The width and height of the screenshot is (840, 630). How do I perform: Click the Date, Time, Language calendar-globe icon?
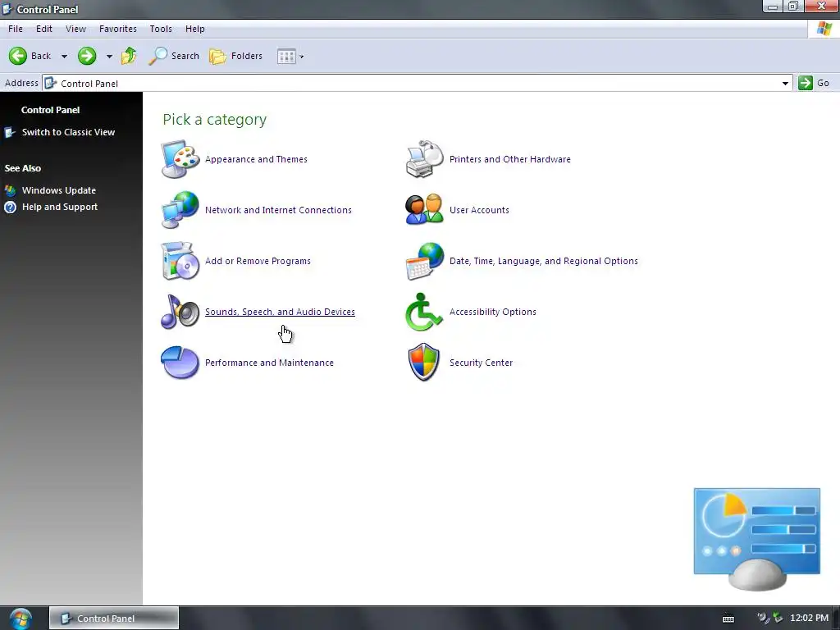(x=425, y=261)
